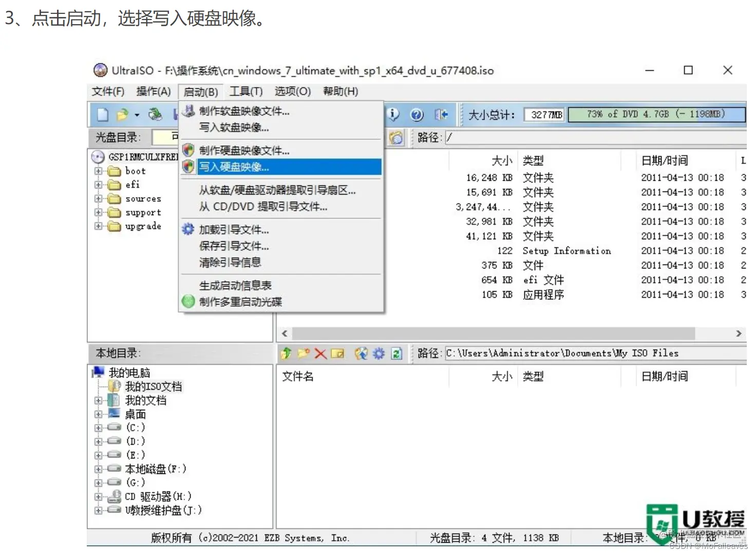Screen dimensions: 756x554
Task: Click the local panel new folder icon
Action: (x=304, y=353)
